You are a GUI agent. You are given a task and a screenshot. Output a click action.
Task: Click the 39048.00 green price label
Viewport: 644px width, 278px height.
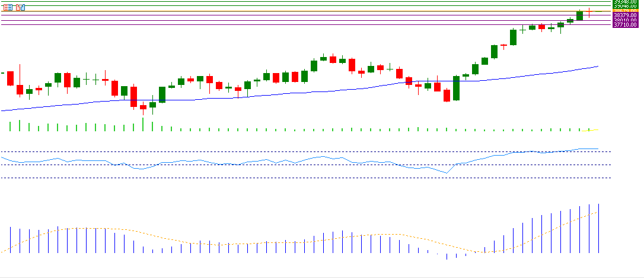click(x=625, y=6)
